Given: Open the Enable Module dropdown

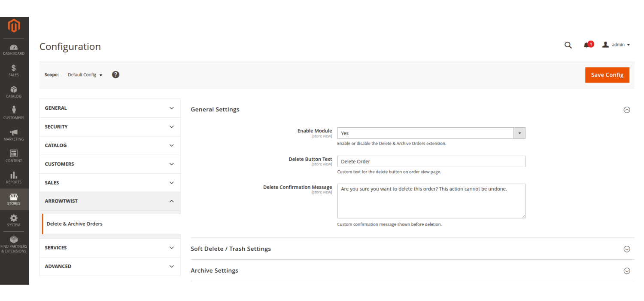Looking at the screenshot, I should (x=431, y=133).
